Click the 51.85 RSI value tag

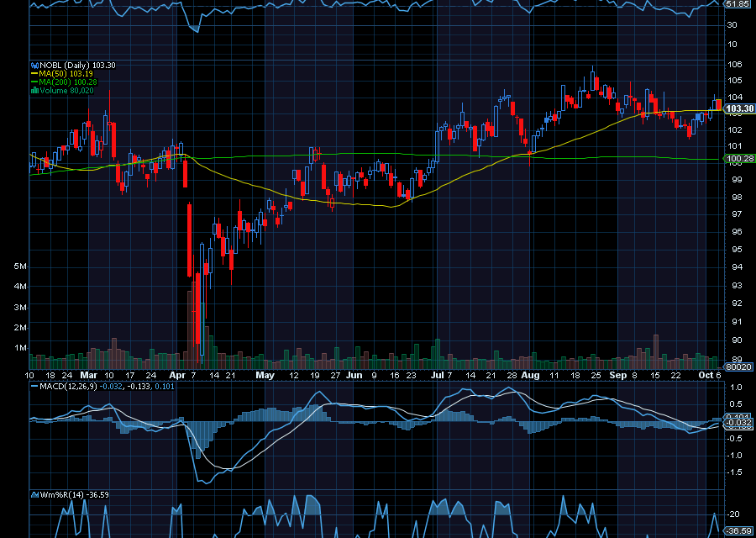tap(738, 4)
